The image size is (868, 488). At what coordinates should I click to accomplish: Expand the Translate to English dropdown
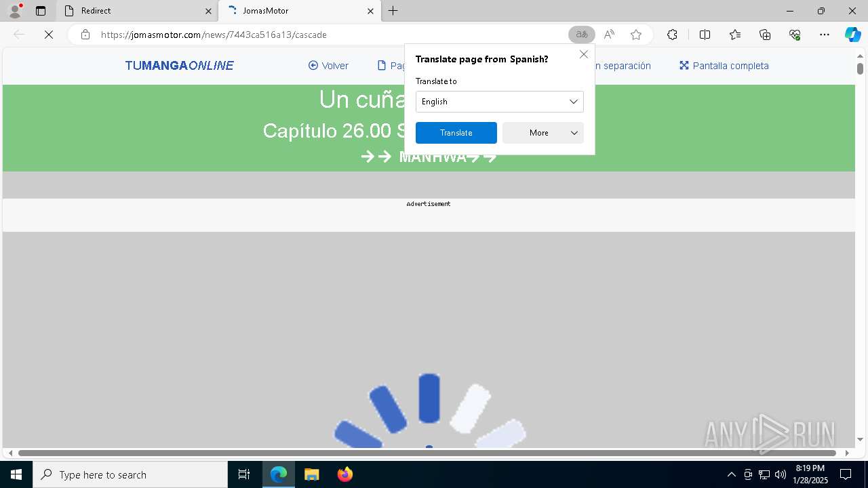[500, 102]
